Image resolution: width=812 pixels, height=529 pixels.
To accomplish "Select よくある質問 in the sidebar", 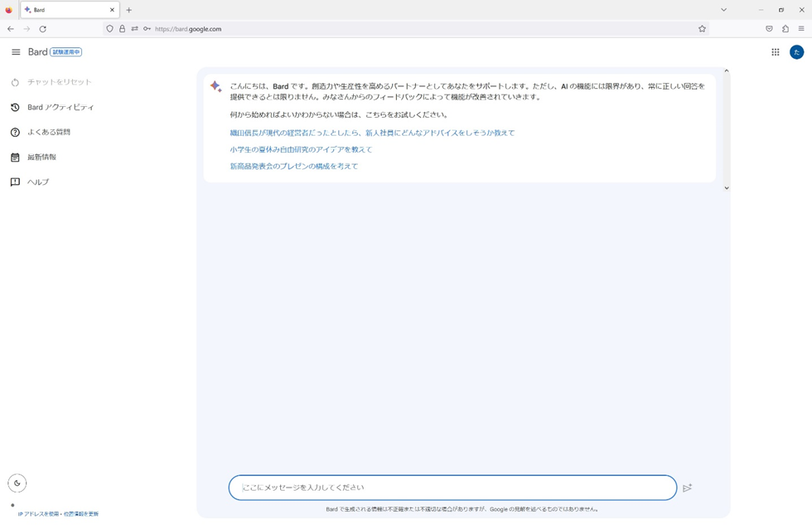I will (x=49, y=132).
